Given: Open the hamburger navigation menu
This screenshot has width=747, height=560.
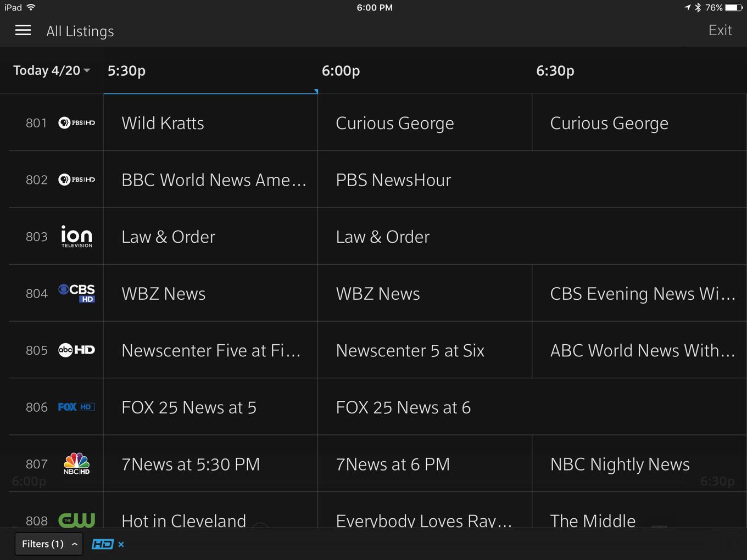Looking at the screenshot, I should coord(23,31).
